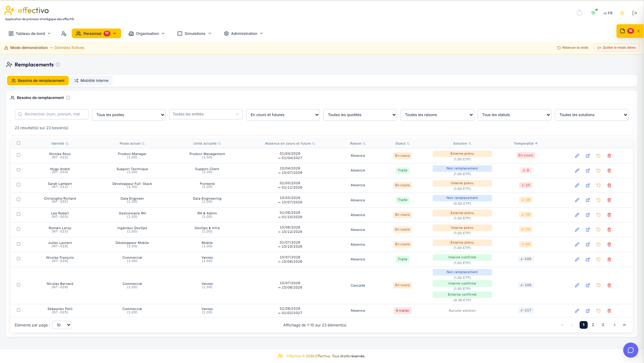Screen dimensions: 644x363
Task: Open the Toutes les solutions dropdown
Action: click(592, 115)
